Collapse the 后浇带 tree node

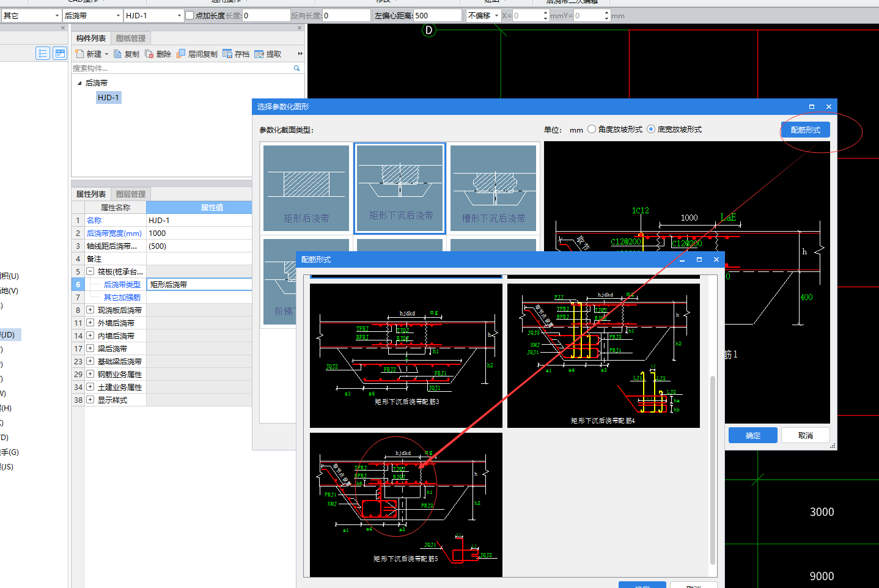79,83
